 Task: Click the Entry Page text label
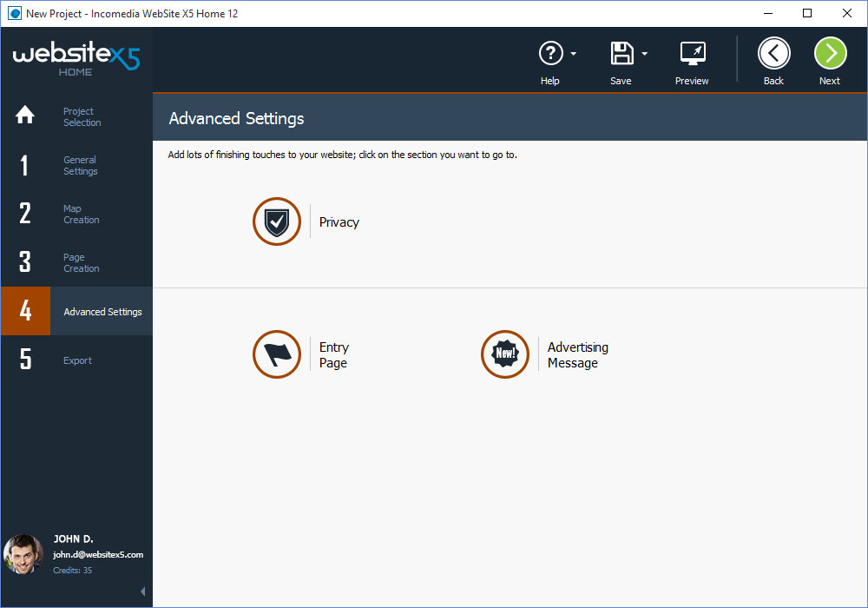click(x=334, y=355)
